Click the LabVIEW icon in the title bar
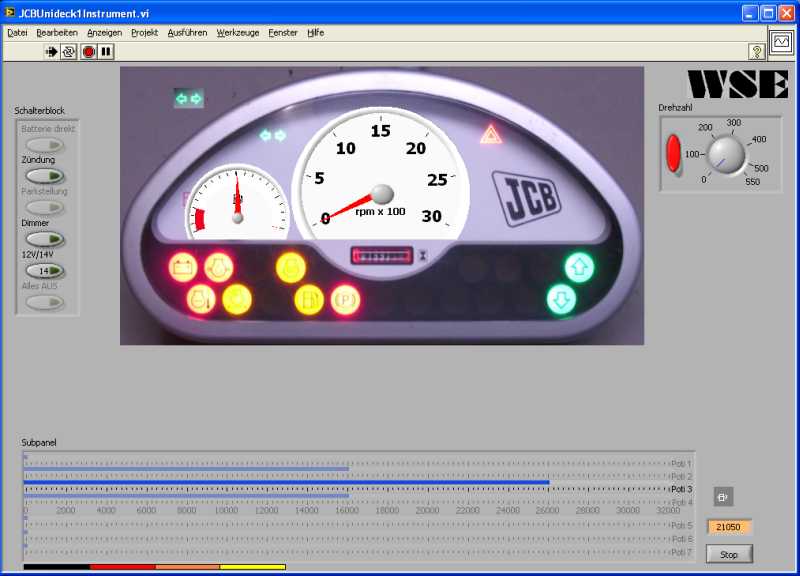The height and width of the screenshot is (576, 800). (x=9, y=12)
